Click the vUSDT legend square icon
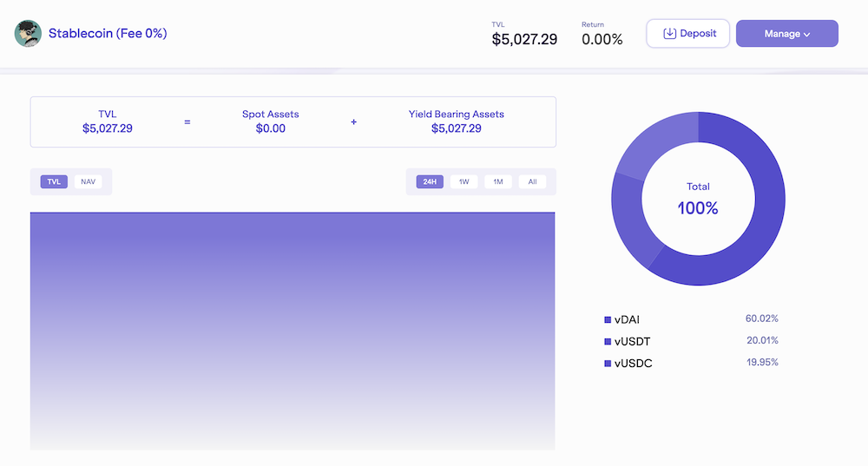The image size is (868, 466). [608, 342]
